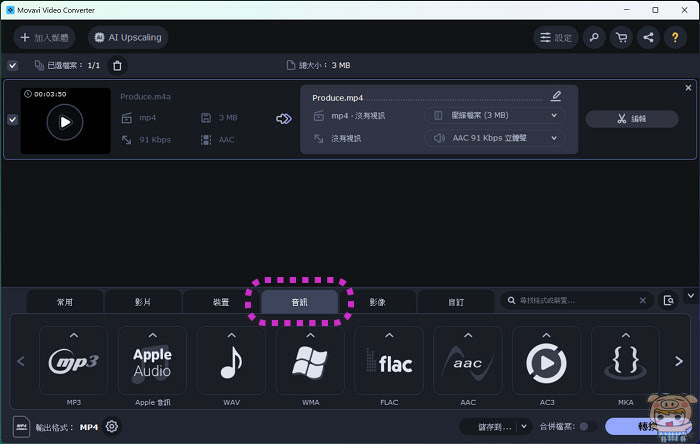
Task: Click the 編輯 edit button with scissors
Action: click(632, 119)
